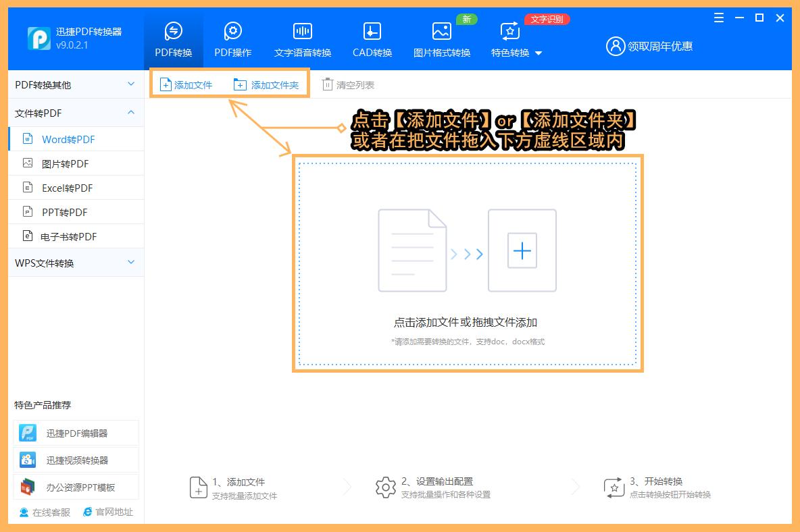Open the hamburger menu at top right
Image resolution: width=800 pixels, height=532 pixels.
pyautogui.click(x=718, y=18)
